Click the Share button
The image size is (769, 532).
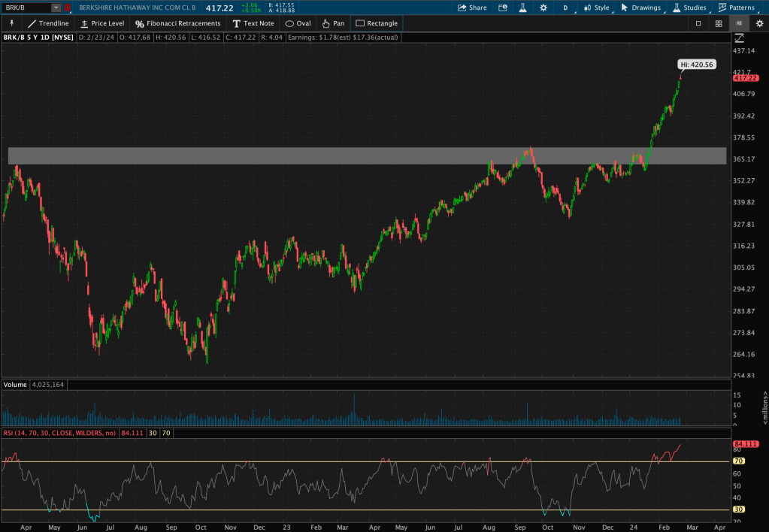pos(472,8)
